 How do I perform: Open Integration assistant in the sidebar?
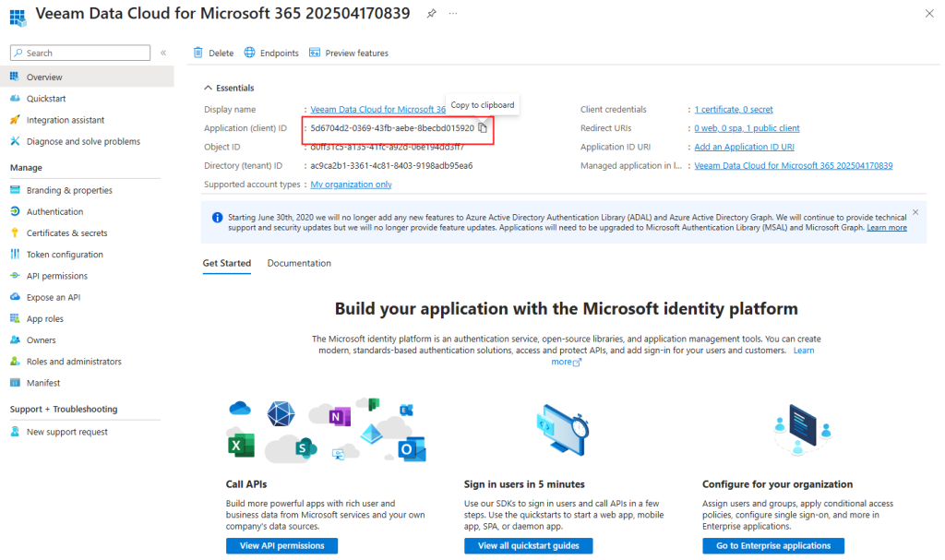point(66,120)
